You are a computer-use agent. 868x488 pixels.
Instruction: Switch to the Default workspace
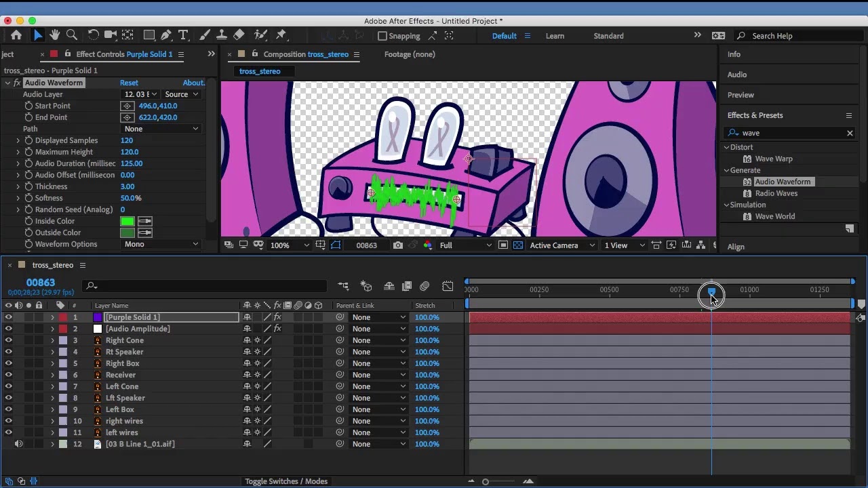tap(504, 36)
